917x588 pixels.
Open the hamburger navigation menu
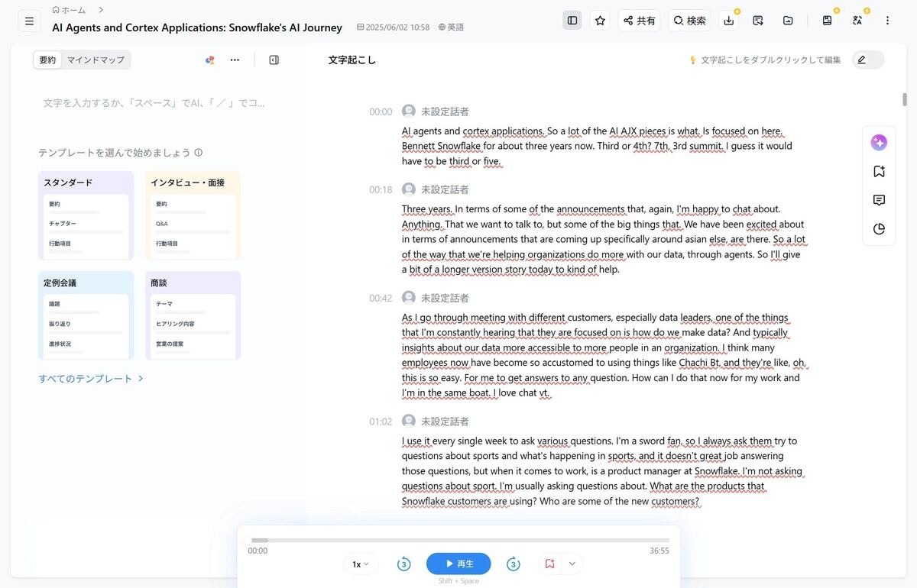29,21
